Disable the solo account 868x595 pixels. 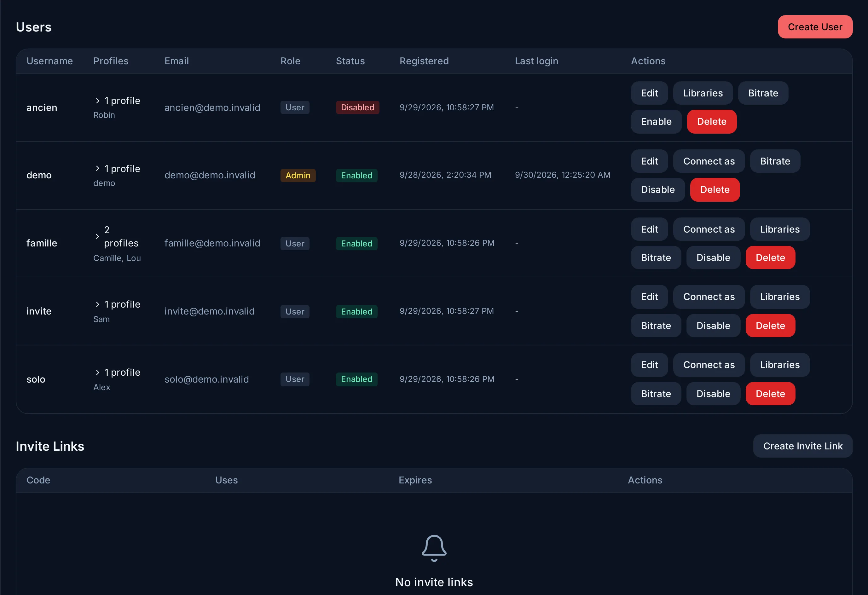713,394
